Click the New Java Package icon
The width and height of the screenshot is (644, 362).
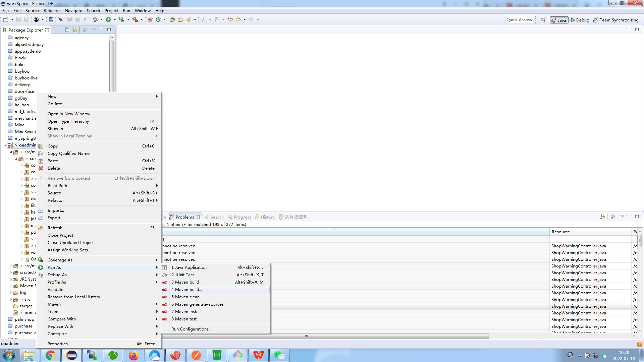(x=150, y=19)
